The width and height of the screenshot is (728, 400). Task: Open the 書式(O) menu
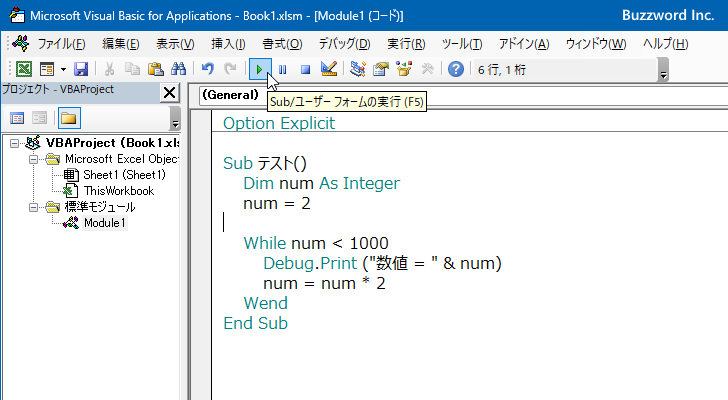point(282,44)
